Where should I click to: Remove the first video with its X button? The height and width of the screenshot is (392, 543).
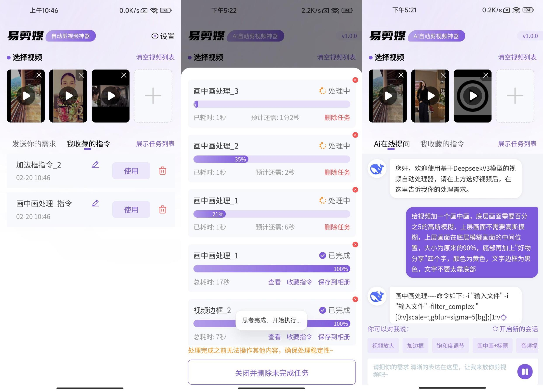pyautogui.click(x=39, y=75)
